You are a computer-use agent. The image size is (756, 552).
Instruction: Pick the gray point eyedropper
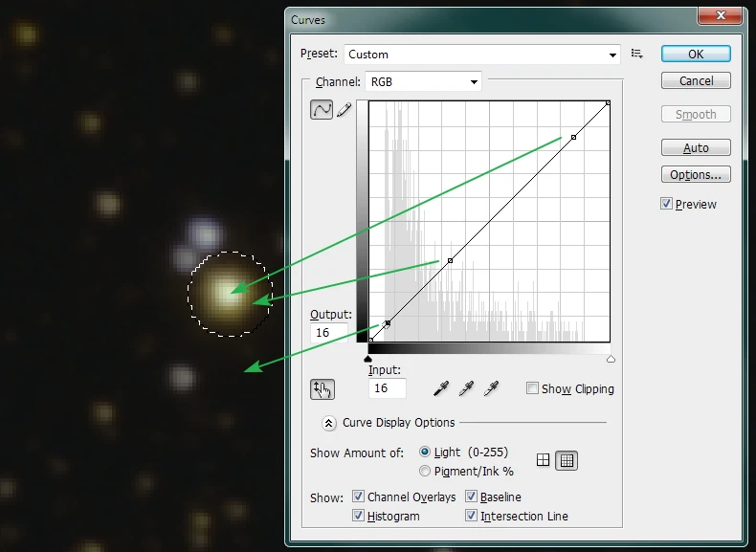click(466, 388)
